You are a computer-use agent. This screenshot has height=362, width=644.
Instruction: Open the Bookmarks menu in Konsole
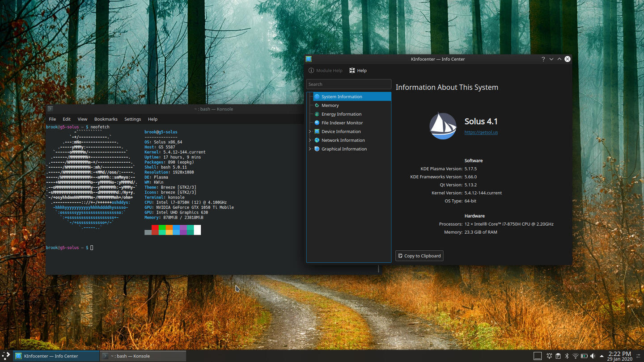(x=106, y=119)
